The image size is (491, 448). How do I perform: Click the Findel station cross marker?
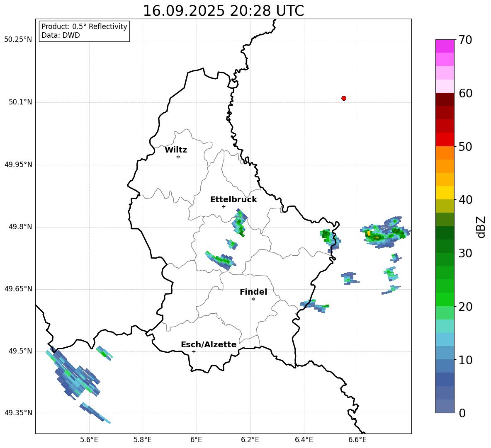click(253, 299)
